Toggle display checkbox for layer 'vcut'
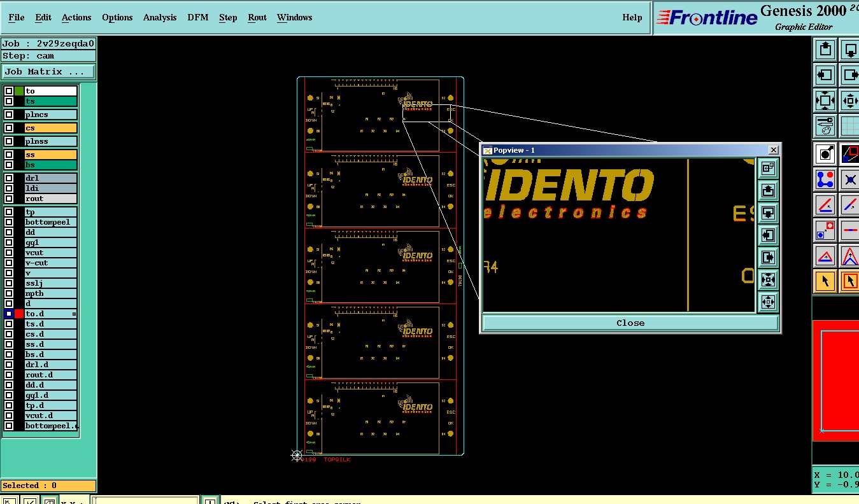Viewport: 859px width, 504px height. tap(9, 253)
